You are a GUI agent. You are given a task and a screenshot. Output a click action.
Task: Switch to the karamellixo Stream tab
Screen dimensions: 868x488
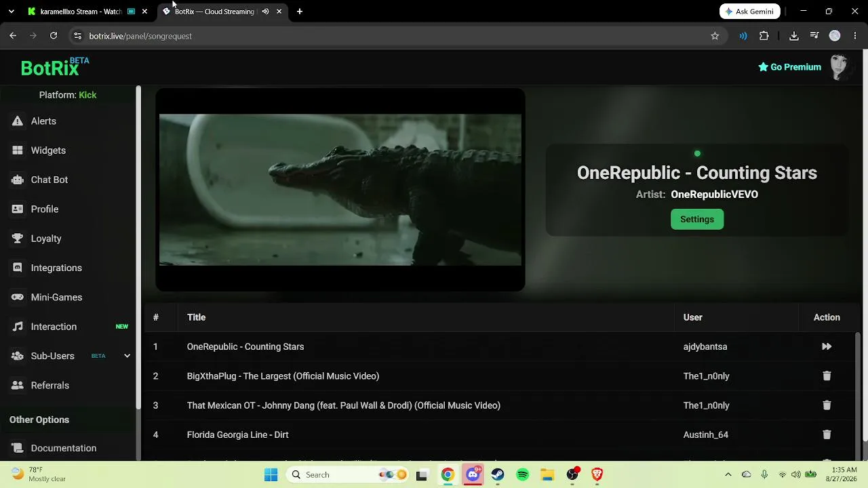80,12
